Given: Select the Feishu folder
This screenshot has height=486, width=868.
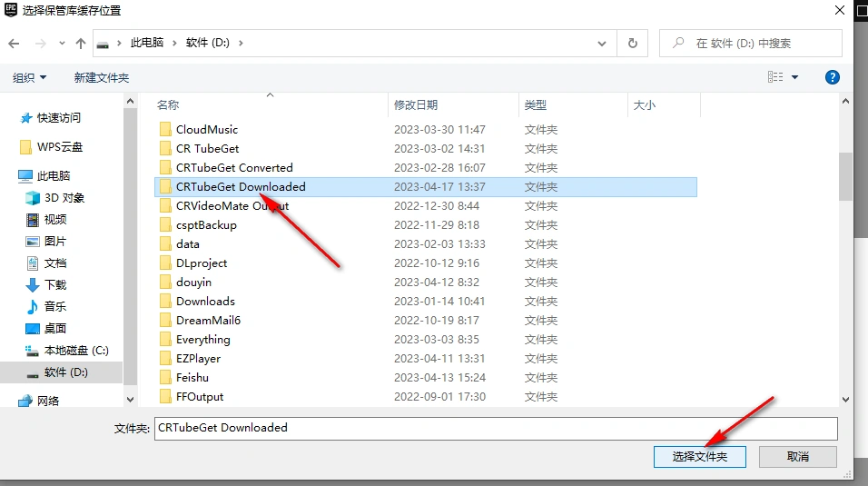Looking at the screenshot, I should click(x=192, y=378).
